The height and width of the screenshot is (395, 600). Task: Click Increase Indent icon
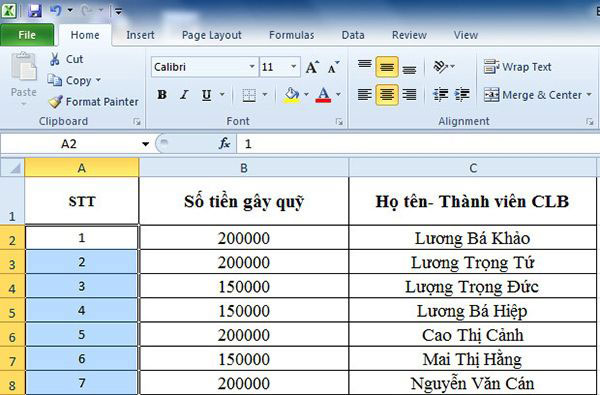click(462, 95)
